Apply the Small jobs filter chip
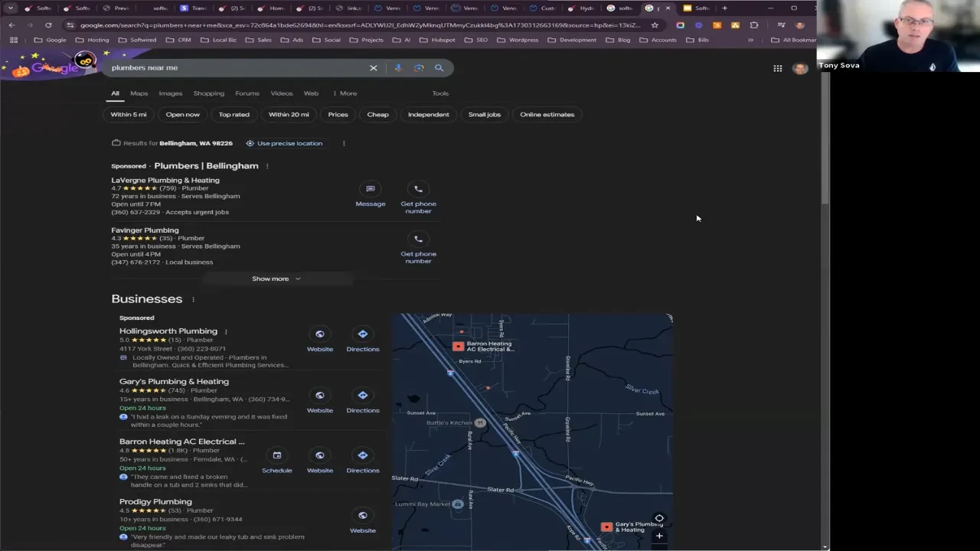The width and height of the screenshot is (980, 551). (x=485, y=115)
